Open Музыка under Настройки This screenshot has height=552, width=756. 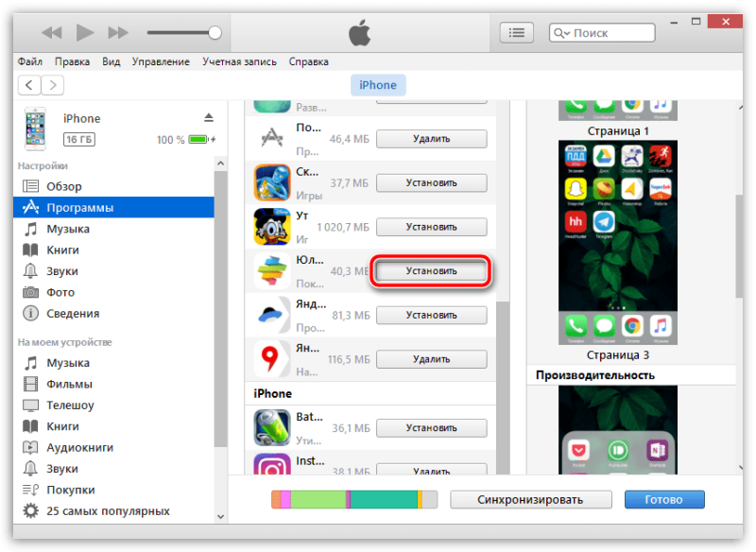click(113, 229)
